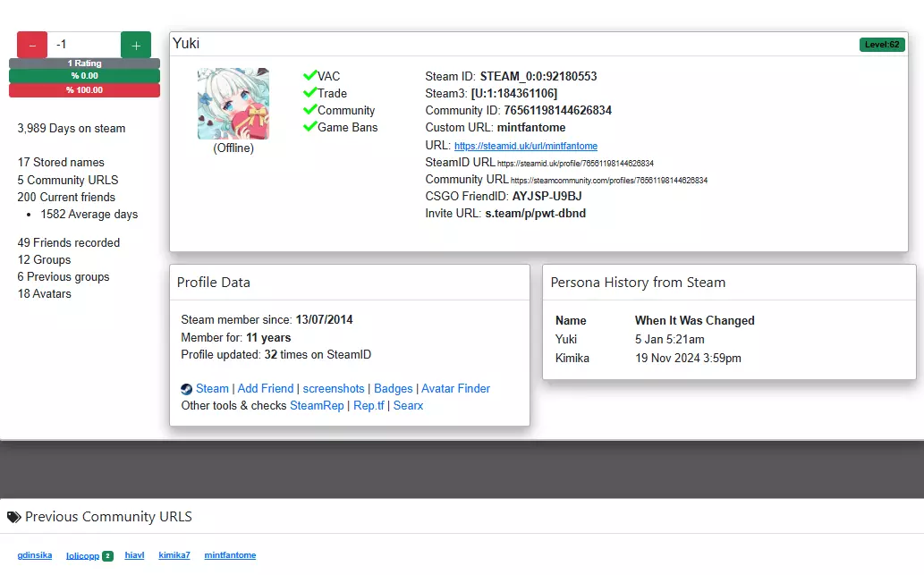924x575 pixels.
Task: Open the screenshots link
Action: (334, 389)
